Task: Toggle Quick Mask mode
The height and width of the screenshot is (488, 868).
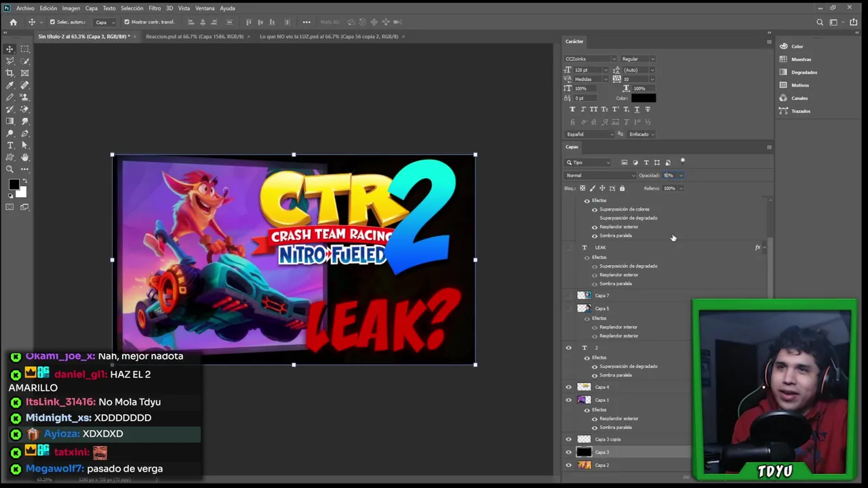Action: point(10,207)
